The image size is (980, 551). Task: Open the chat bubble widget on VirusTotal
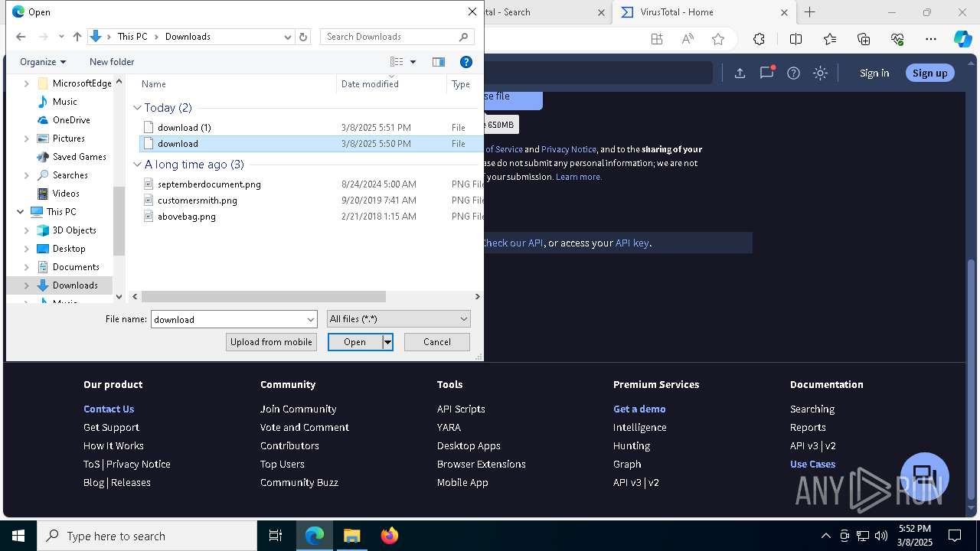925,476
